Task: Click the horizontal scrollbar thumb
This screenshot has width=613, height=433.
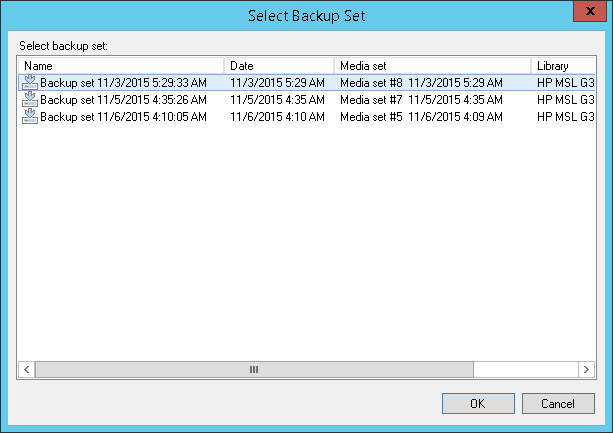Action: point(254,369)
